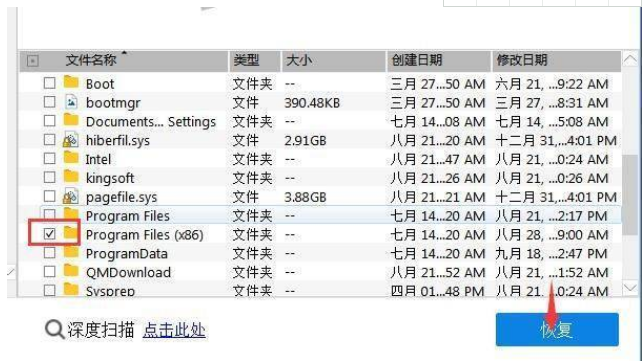Viewport: 642px width, 361px height.
Task: Select the Program Files row
Action: pyautogui.click(x=321, y=215)
